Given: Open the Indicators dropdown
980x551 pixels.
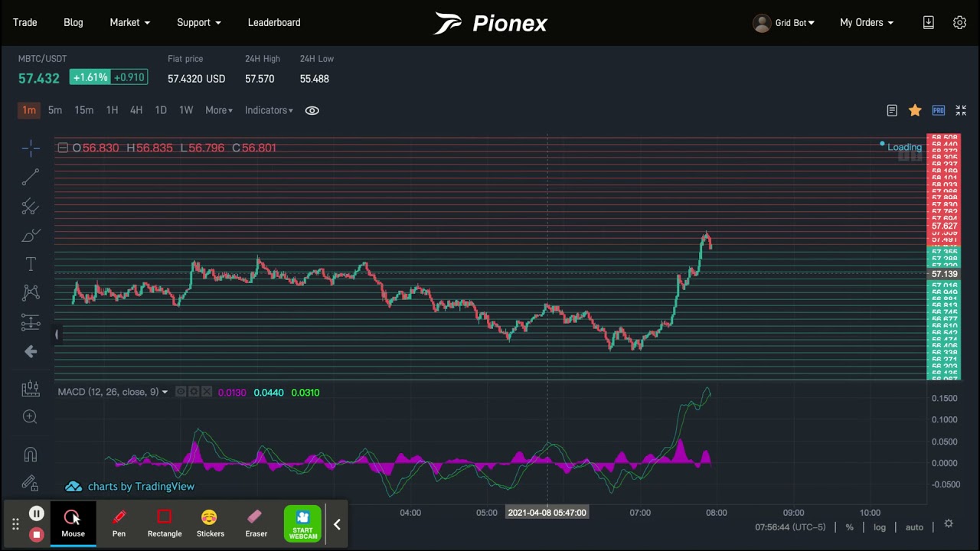Looking at the screenshot, I should point(269,110).
